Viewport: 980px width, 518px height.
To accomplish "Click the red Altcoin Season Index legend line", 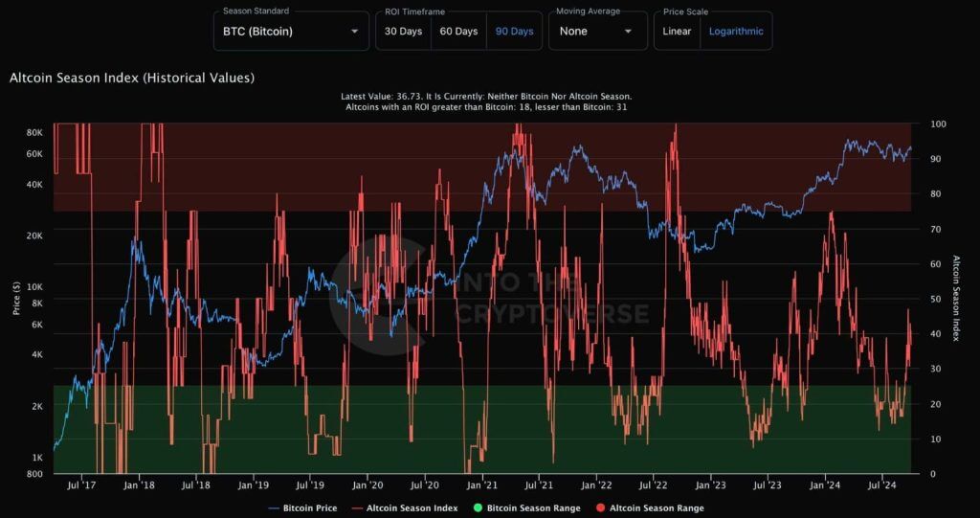I will pyautogui.click(x=357, y=508).
